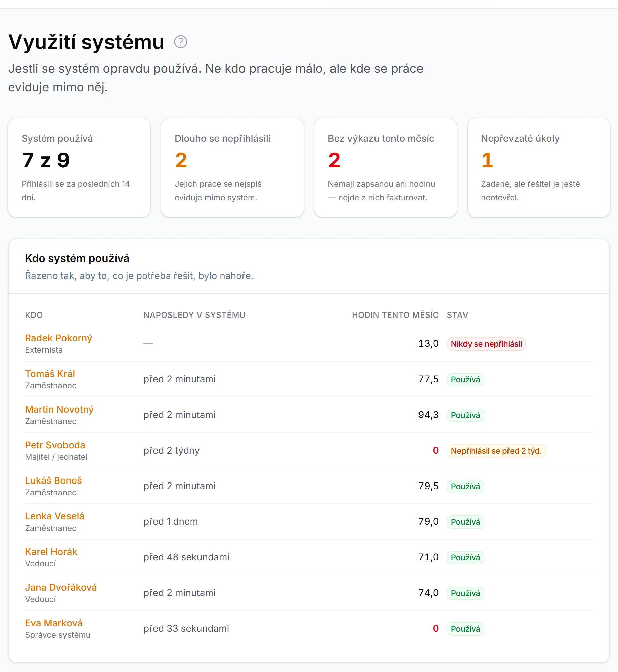Viewport: 618px width, 672px height.
Task: Open Eva Marková's profile link
Action: (54, 623)
